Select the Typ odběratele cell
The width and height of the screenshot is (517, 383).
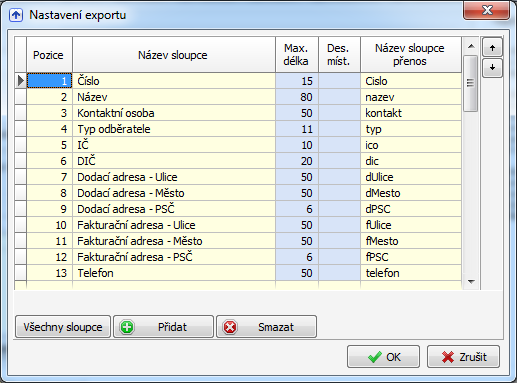coord(174,129)
